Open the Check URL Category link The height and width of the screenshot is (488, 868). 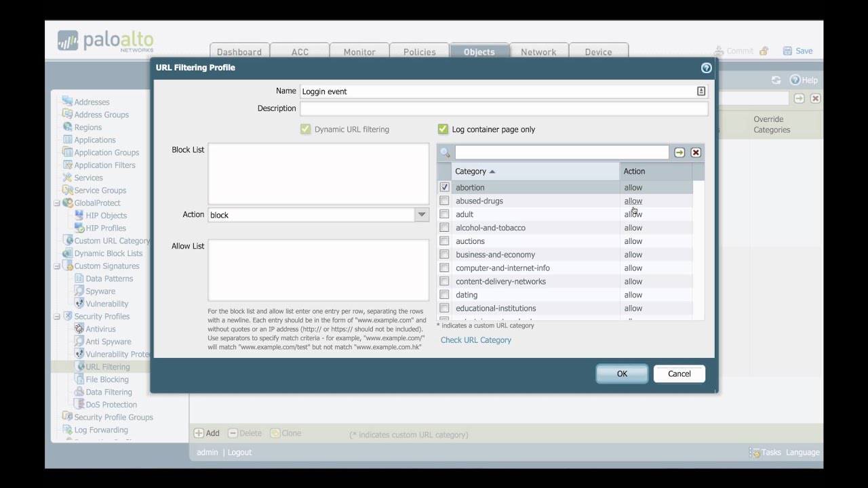coord(476,340)
